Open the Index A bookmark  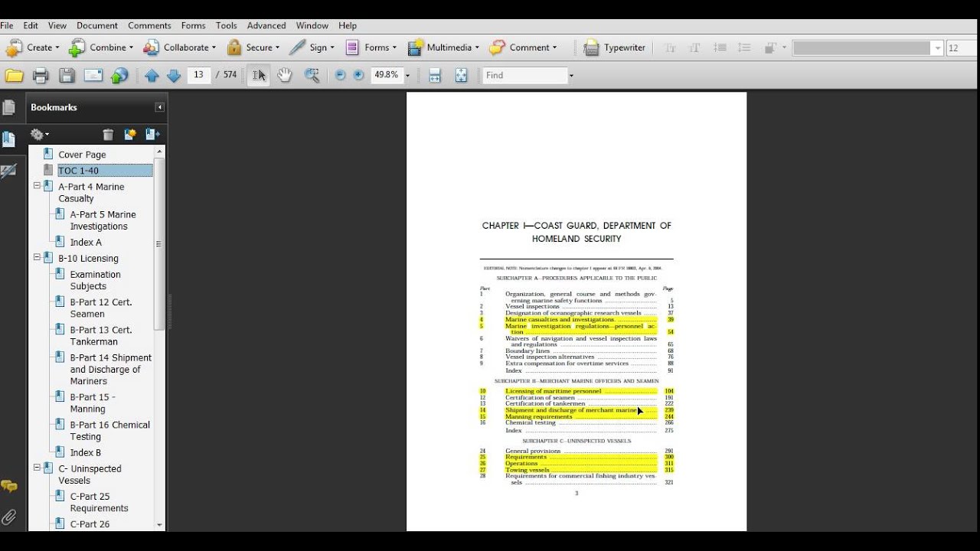click(86, 242)
